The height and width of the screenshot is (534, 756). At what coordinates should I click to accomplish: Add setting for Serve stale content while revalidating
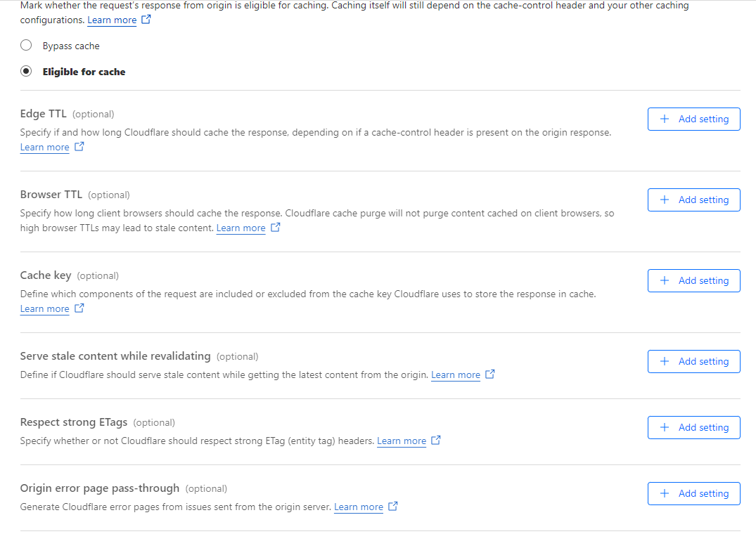[x=693, y=362]
